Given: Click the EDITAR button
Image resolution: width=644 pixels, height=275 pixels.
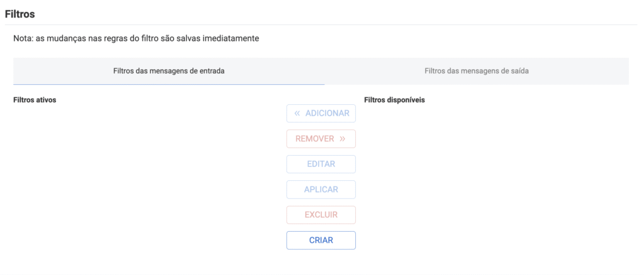Looking at the screenshot, I should [x=321, y=164].
